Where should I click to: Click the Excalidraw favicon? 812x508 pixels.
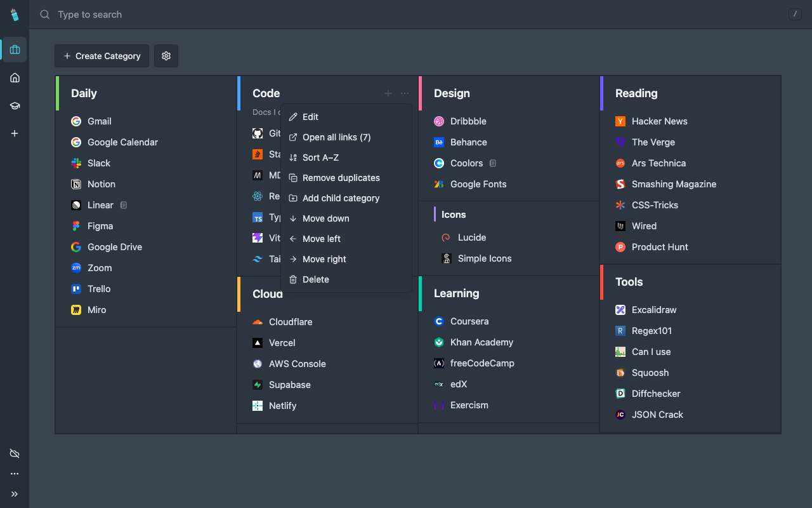pyautogui.click(x=620, y=310)
